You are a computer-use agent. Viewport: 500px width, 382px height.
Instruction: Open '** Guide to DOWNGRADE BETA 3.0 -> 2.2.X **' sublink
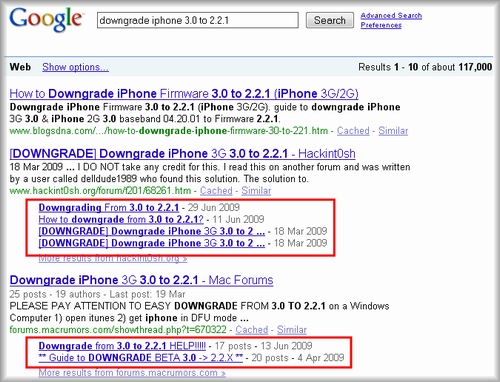(x=141, y=358)
